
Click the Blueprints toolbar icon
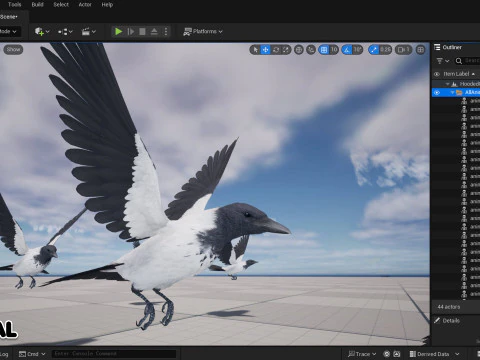tap(62, 32)
